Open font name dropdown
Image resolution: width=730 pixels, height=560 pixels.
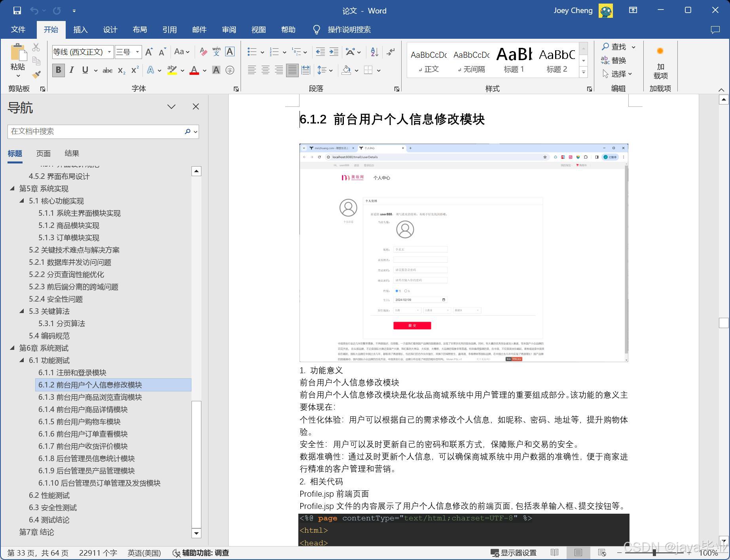[110, 52]
